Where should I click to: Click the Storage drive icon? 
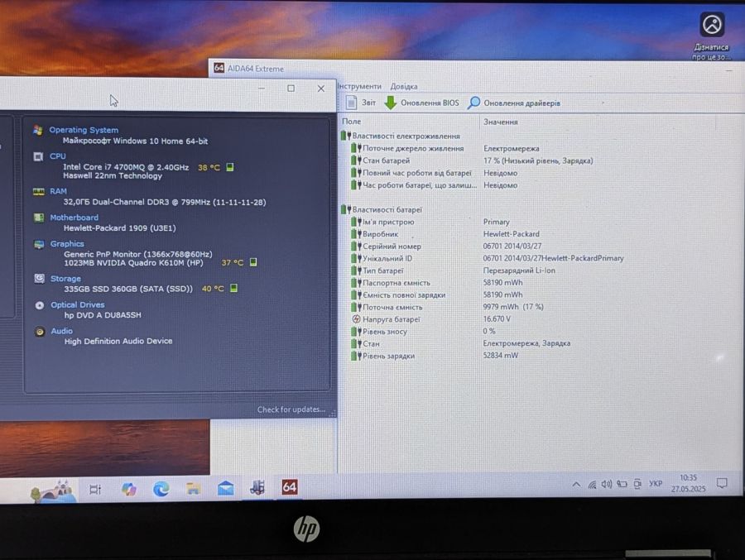40,279
